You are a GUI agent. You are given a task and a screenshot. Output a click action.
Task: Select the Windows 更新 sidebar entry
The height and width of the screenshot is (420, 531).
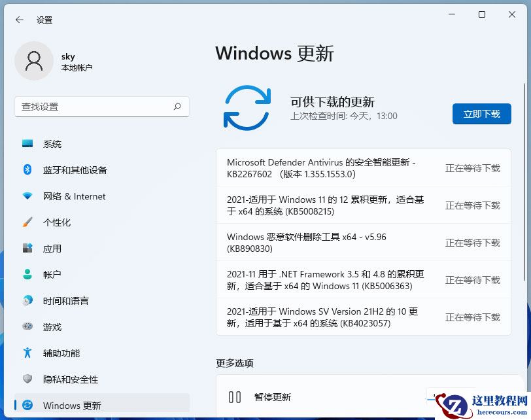click(x=71, y=406)
